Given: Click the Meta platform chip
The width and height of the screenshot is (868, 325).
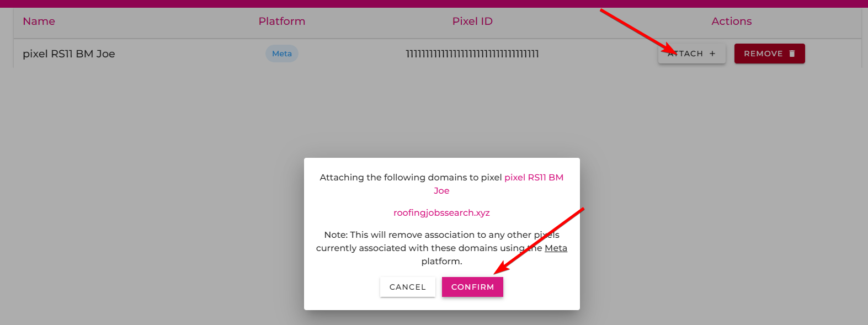Looking at the screenshot, I should tap(282, 54).
